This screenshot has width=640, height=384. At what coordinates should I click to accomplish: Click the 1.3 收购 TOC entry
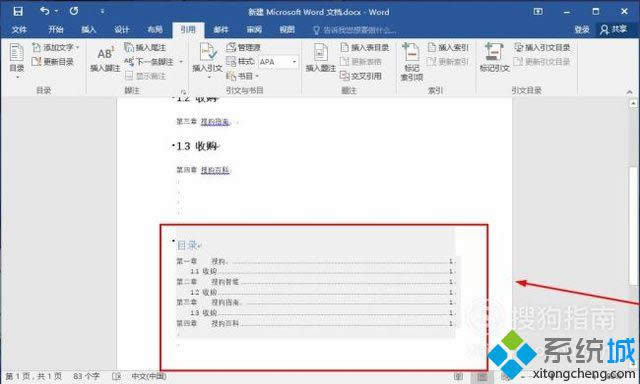coord(322,313)
